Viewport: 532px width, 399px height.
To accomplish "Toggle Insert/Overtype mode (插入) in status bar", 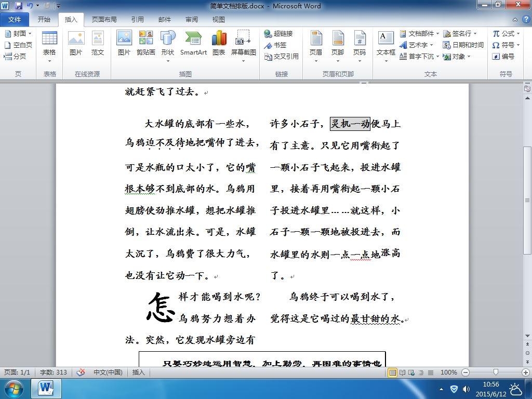I will (138, 372).
